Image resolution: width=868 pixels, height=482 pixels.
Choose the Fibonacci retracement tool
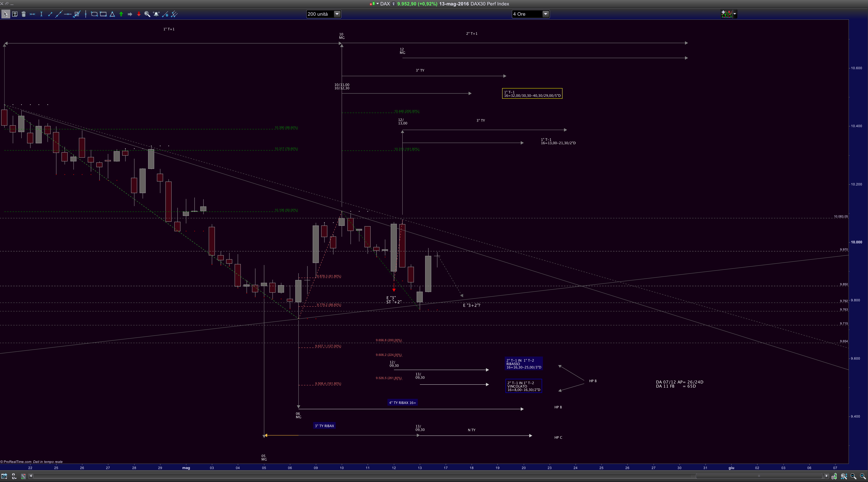[x=77, y=14]
